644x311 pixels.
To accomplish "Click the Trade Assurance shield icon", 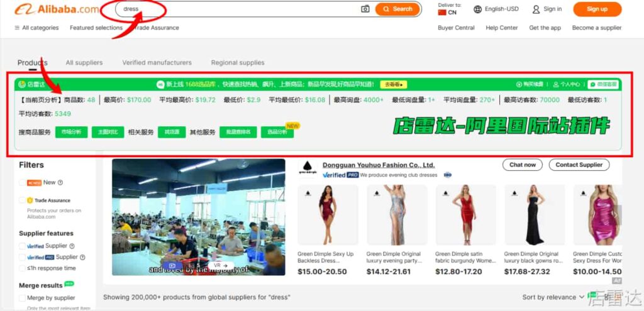I will point(30,200).
